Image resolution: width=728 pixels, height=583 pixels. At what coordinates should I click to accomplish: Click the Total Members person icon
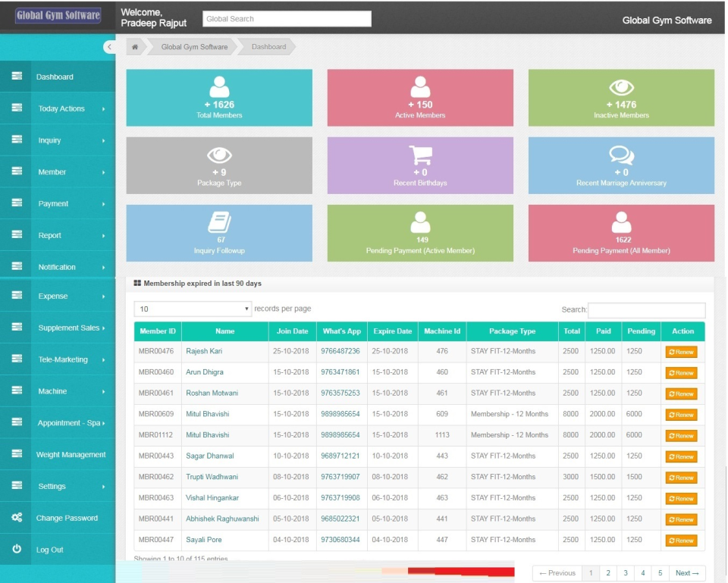(220, 86)
